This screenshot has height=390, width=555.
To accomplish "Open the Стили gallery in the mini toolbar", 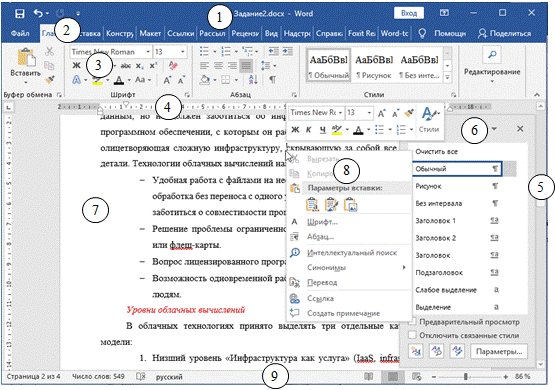I will tap(429, 120).
